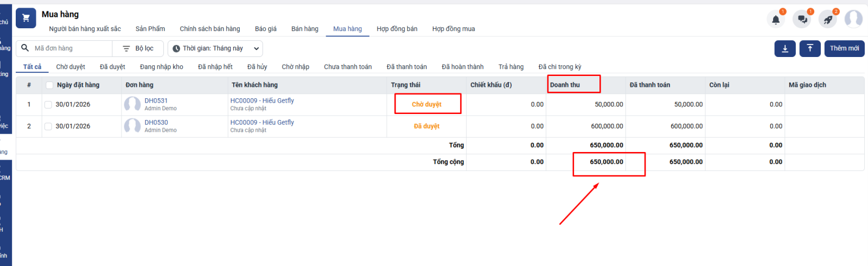Image resolution: width=868 pixels, height=266 pixels.
Task: Click the rocket icon in header
Action: point(828,20)
